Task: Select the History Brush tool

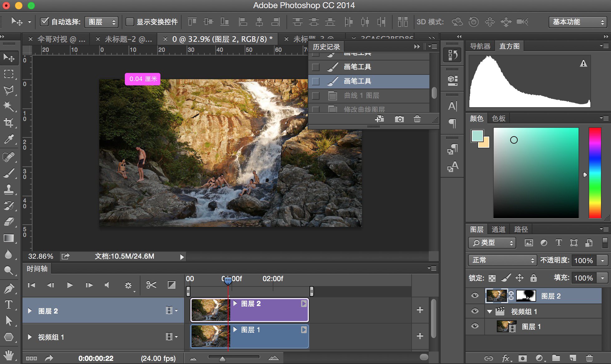Action: [9, 205]
